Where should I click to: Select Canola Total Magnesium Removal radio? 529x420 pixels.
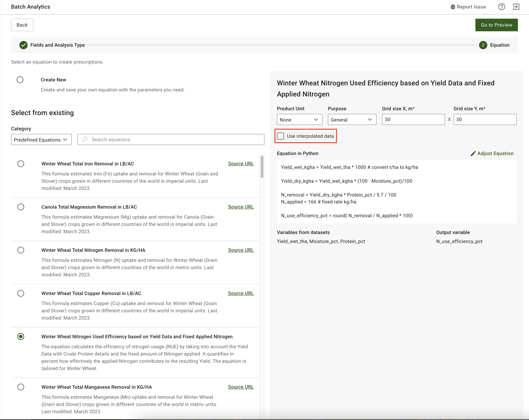[x=21, y=207]
